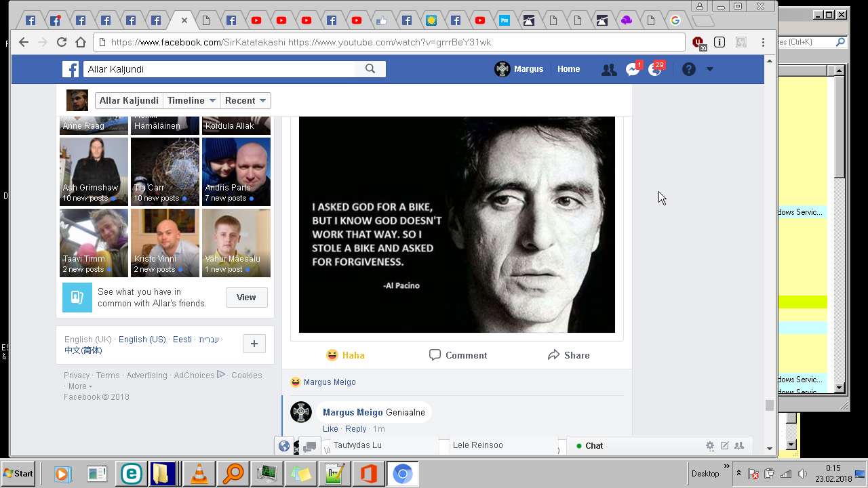The image size is (868, 488).
Task: Open Messenger messages with 1 unread
Action: [x=633, y=69]
